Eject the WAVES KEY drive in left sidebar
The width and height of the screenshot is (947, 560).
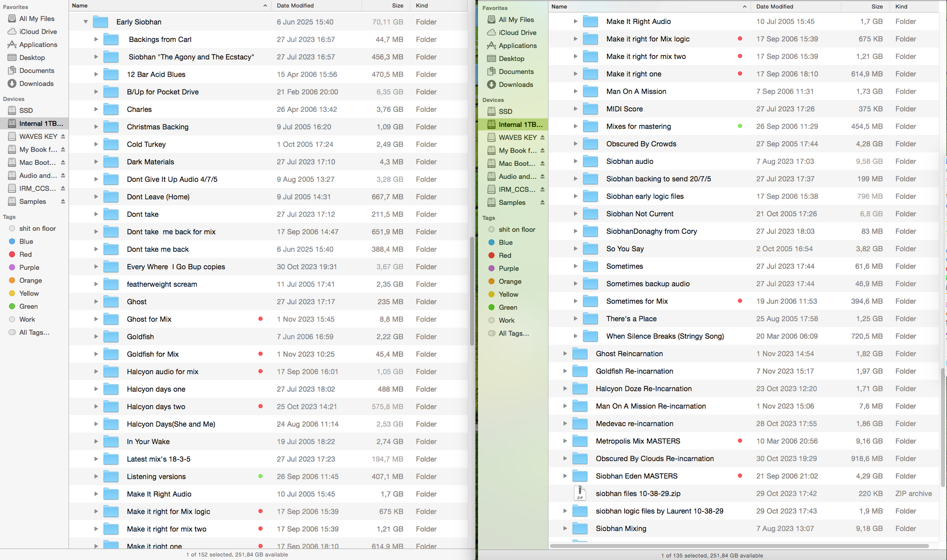63,136
